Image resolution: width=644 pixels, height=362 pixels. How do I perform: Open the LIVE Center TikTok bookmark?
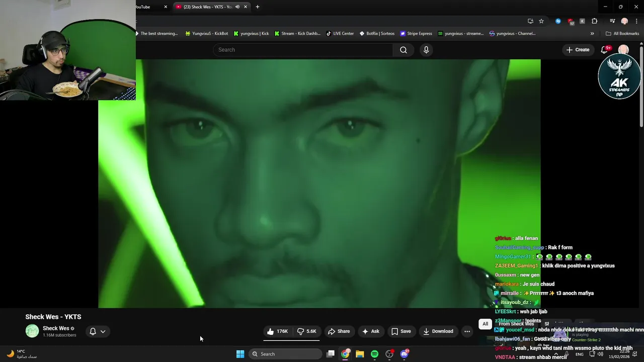[340, 34]
